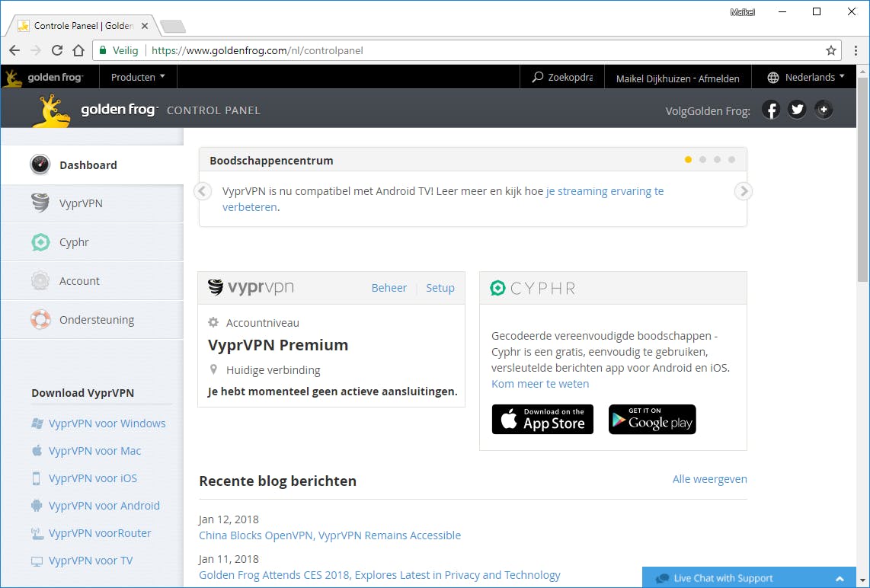This screenshot has width=870, height=588.
Task: Open Golden Frog Facebook page icon
Action: (x=771, y=110)
